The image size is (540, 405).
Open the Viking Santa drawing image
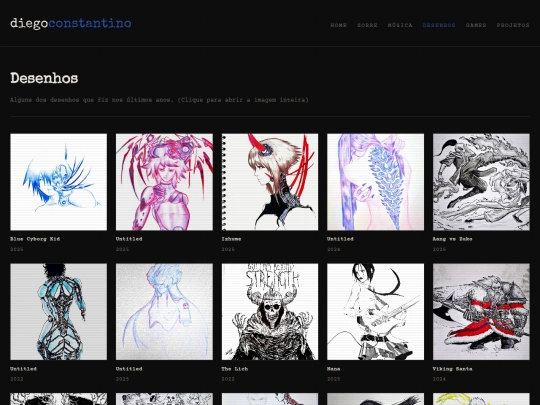481,312
